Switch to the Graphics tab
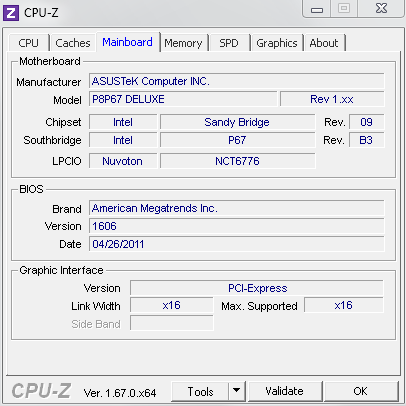 point(277,43)
